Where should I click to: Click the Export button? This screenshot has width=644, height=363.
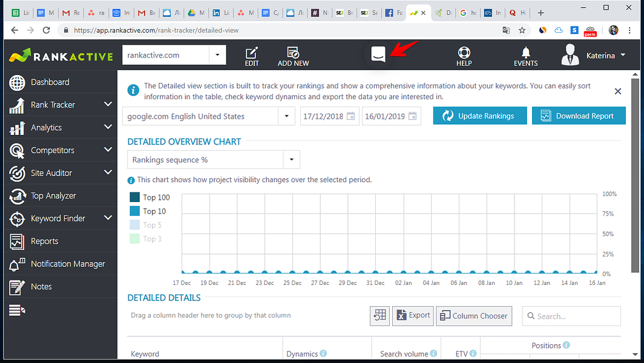pyautogui.click(x=413, y=316)
